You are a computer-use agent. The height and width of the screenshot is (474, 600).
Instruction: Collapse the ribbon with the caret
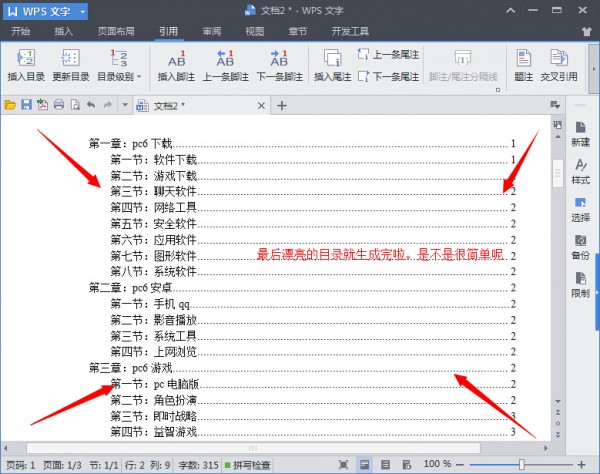tap(510, 10)
